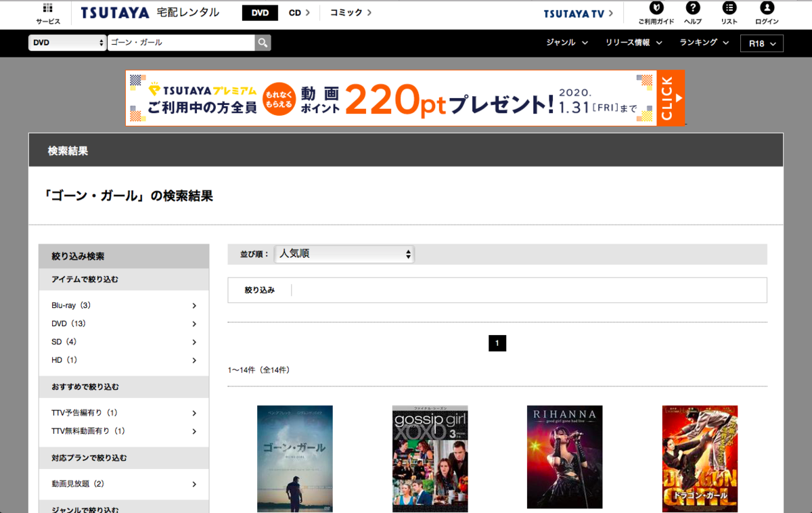This screenshot has height=513, width=812.
Task: Open the gossip girl cover thumbnail
Action: [x=430, y=459]
